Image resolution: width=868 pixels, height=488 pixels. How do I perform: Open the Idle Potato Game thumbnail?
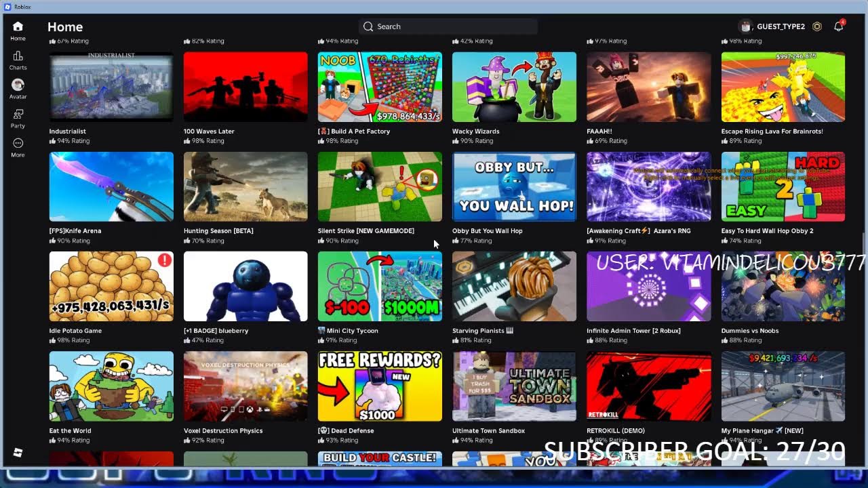111,286
